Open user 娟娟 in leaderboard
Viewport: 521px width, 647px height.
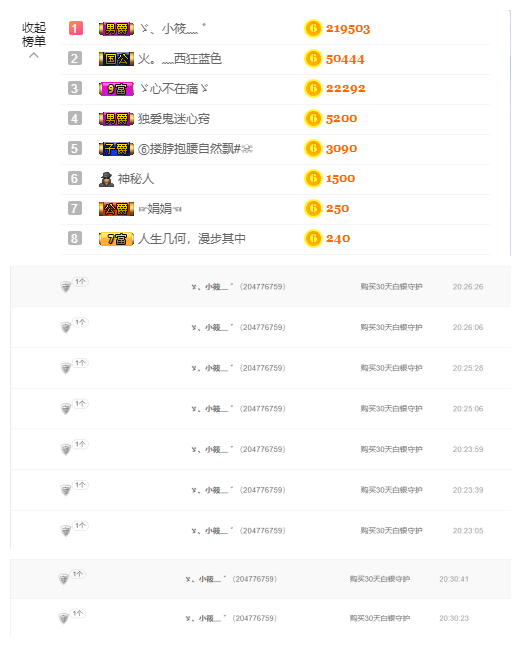(160, 209)
